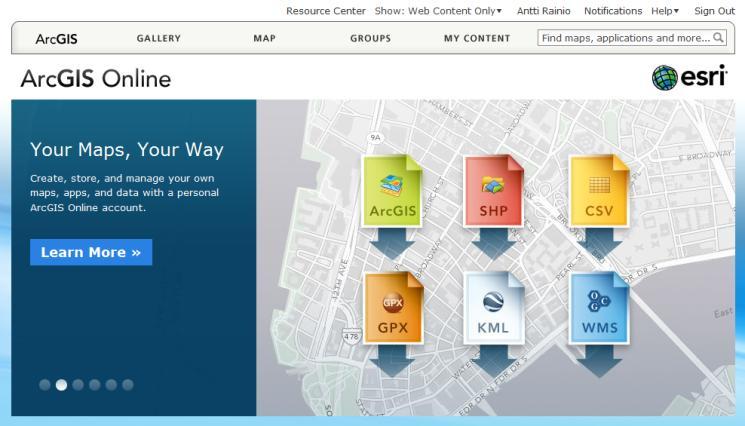The image size is (745, 426).
Task: Click the ArcGIS Online page title
Action: point(96,78)
